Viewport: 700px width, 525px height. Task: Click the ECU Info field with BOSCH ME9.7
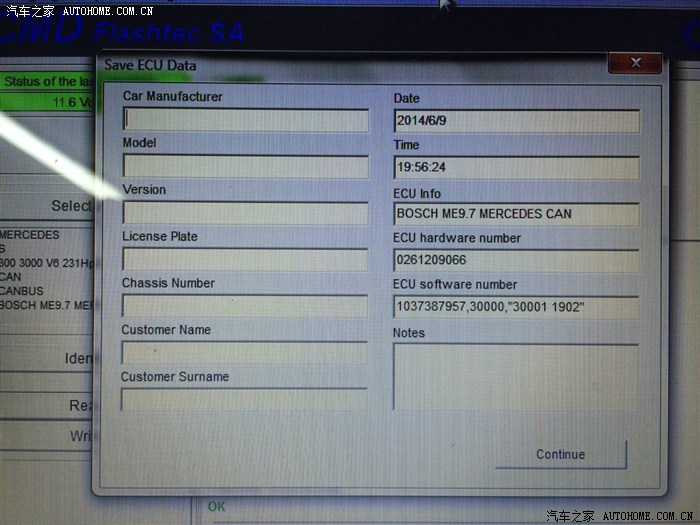516,214
